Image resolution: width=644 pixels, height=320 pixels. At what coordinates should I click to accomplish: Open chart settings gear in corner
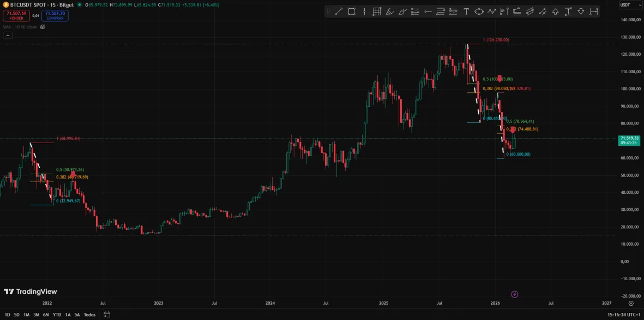[631, 303]
